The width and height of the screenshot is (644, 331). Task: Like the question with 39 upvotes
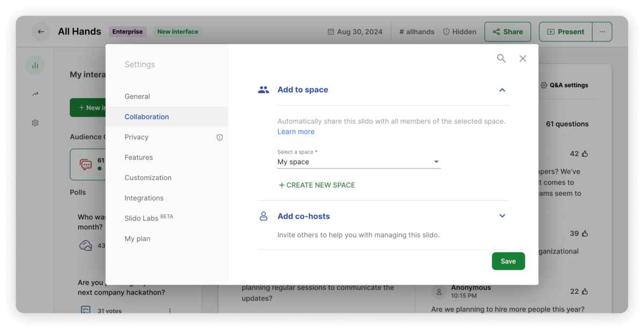[x=585, y=234]
